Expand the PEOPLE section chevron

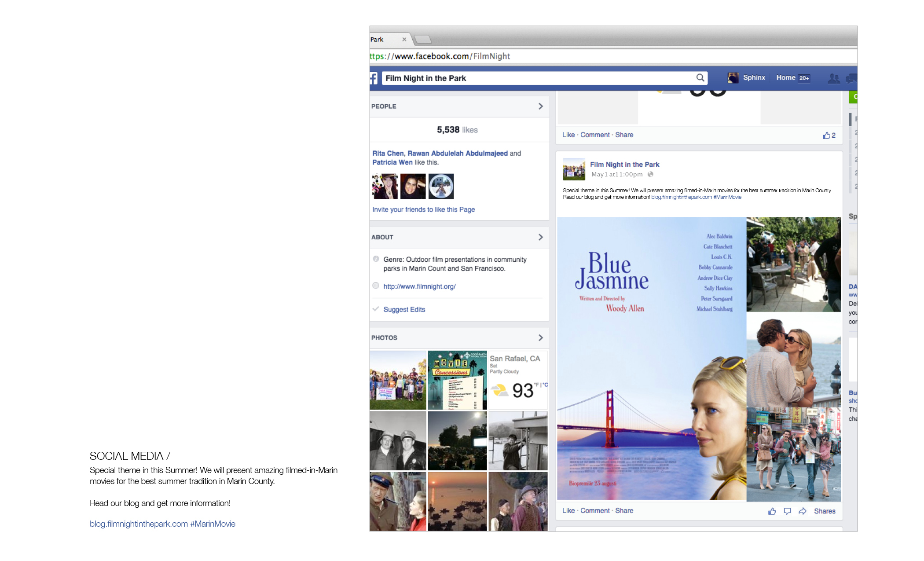tap(540, 106)
